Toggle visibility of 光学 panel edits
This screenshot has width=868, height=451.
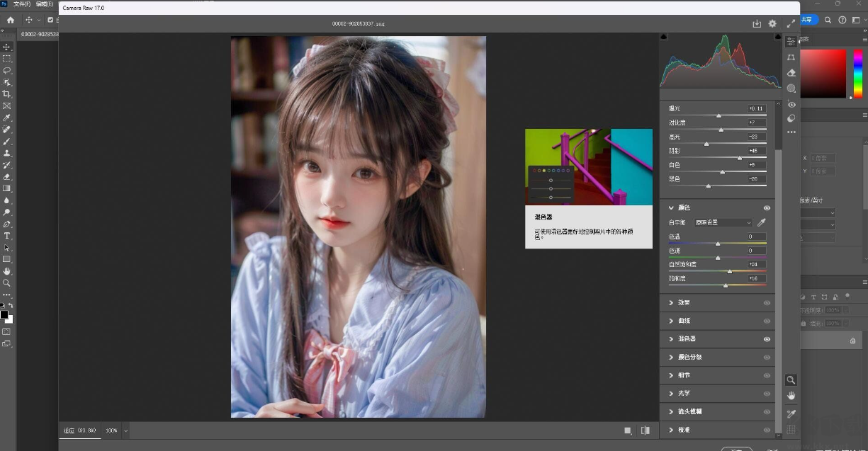coord(767,394)
